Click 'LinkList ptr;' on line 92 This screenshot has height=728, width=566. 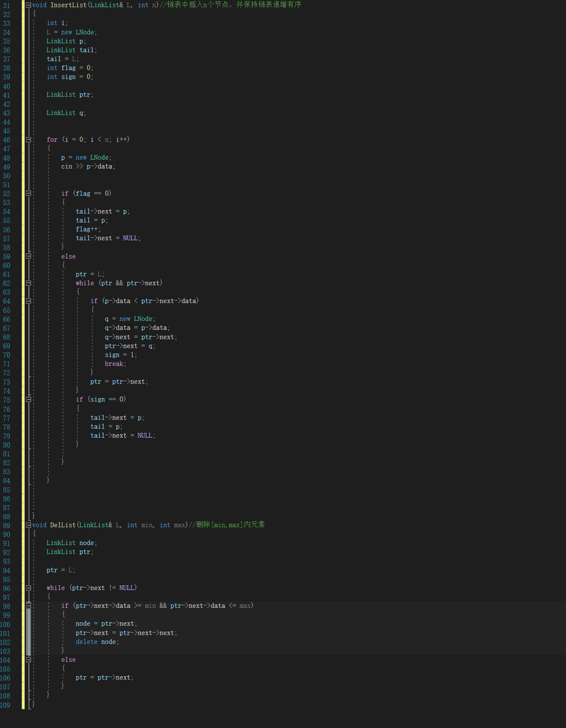[70, 552]
